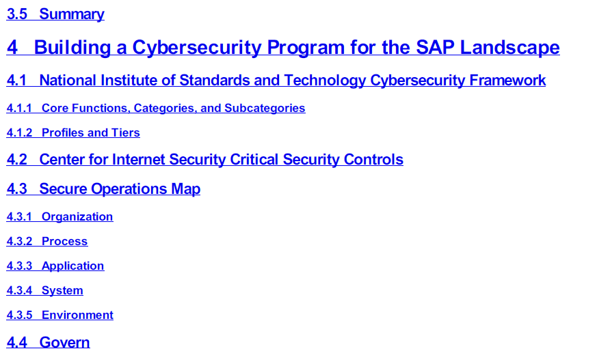Open the System subsection link
Screen dimensions: 597x364
coord(62,291)
